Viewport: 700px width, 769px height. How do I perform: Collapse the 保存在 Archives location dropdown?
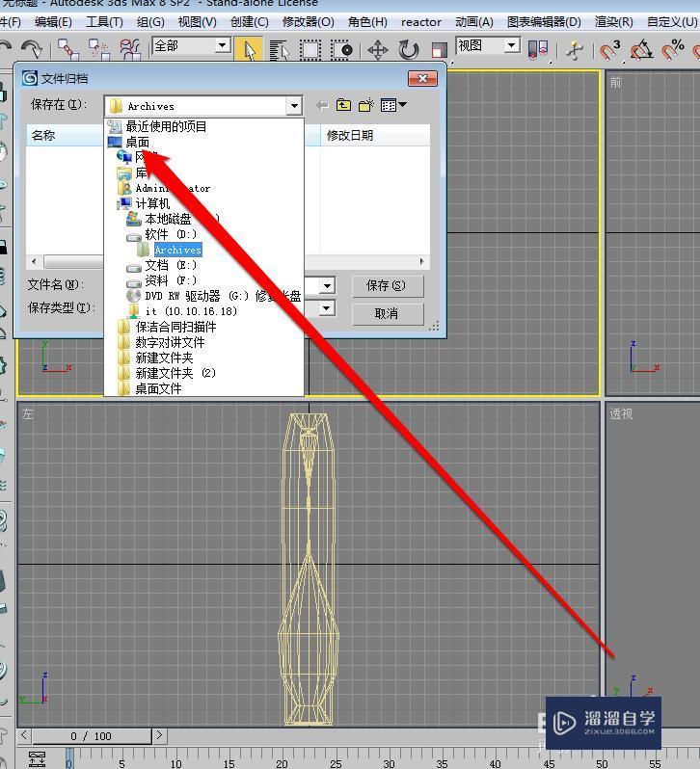pos(294,105)
